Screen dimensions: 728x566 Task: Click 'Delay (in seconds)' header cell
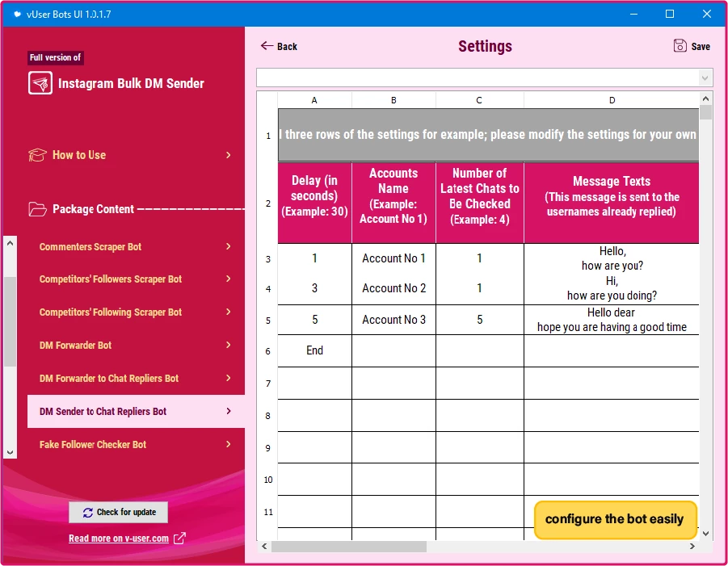[x=314, y=203]
